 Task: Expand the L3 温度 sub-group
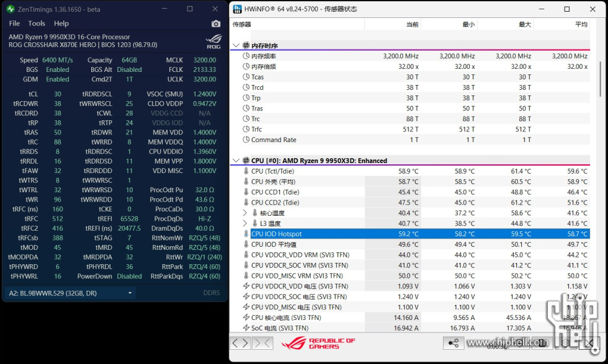coord(244,223)
